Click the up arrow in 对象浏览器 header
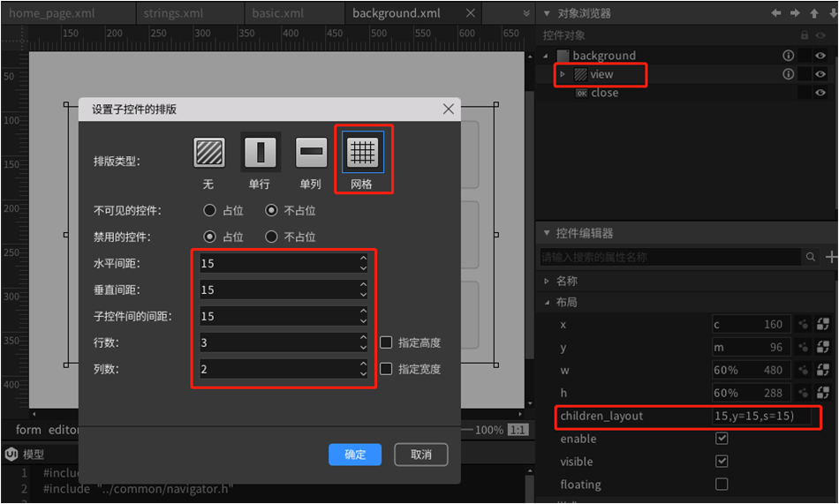The height and width of the screenshot is (504, 839). [814, 13]
